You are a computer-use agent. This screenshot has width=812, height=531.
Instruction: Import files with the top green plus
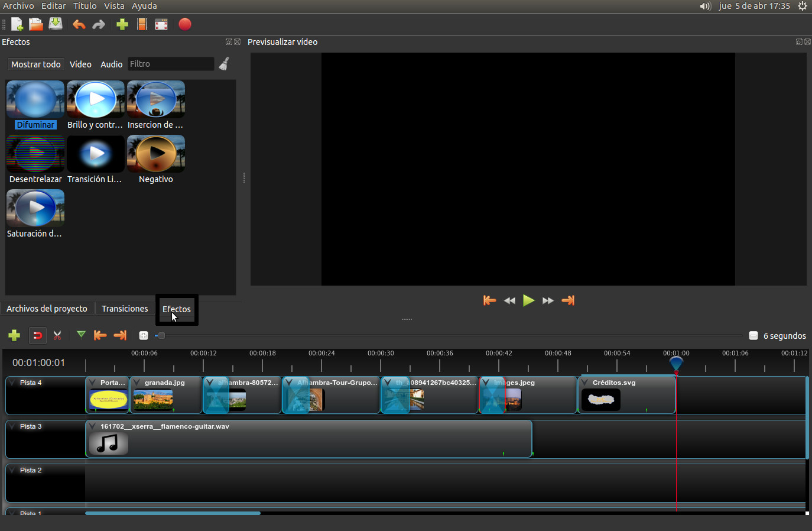(x=122, y=24)
